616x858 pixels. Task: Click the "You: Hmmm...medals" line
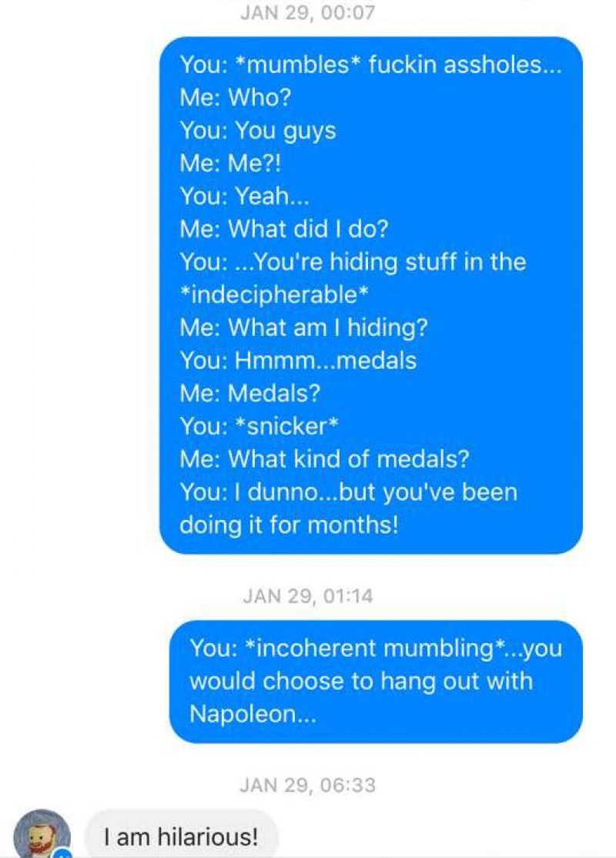(x=298, y=360)
